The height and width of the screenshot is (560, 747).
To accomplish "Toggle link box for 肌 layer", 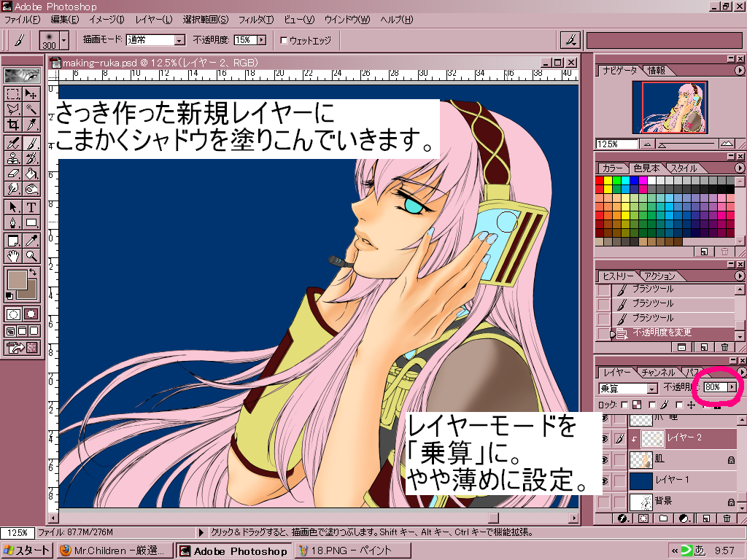I will (x=619, y=460).
